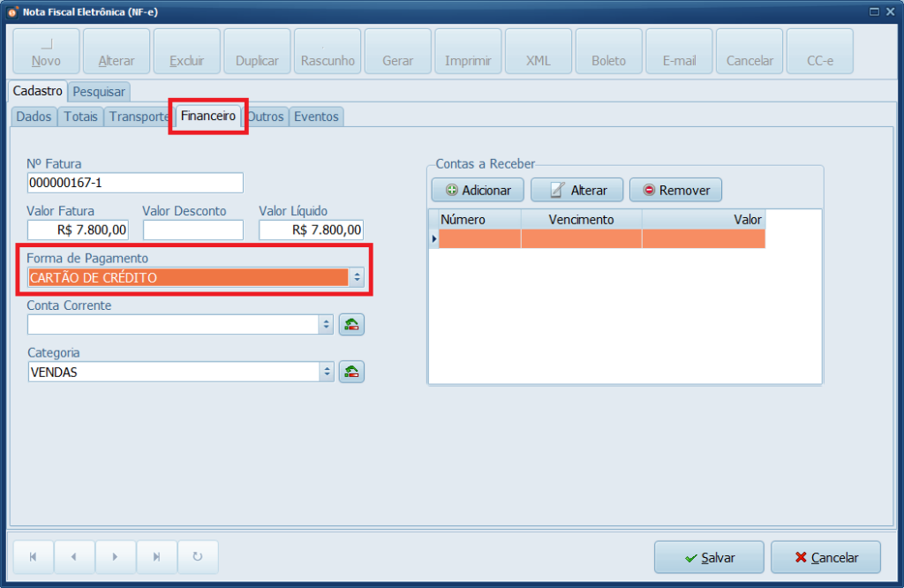Click the icon button beside Conta Corrente

pos(351,325)
